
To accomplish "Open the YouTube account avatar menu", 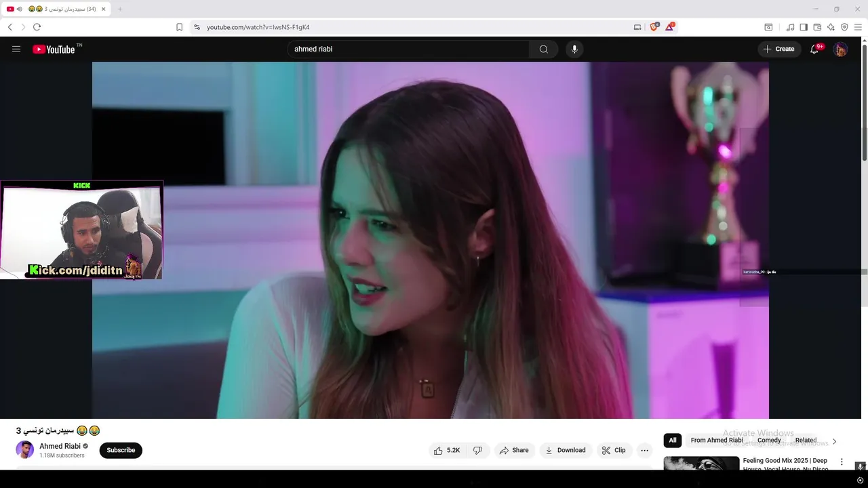I will [x=840, y=49].
